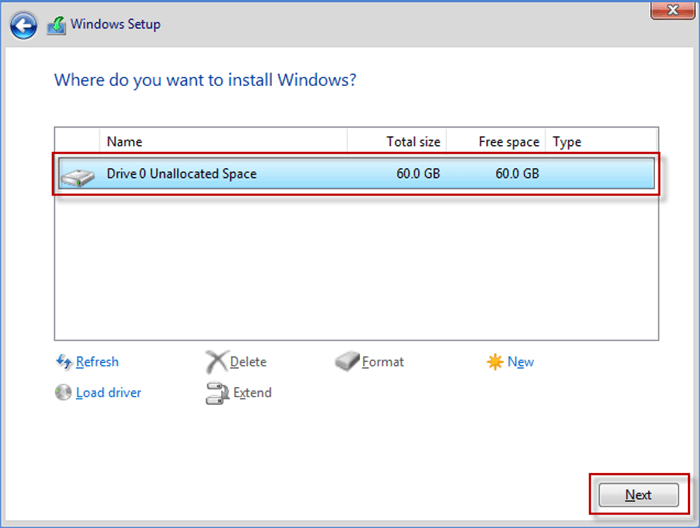This screenshot has height=528, width=700.
Task: Click the Refresh icon
Action: [x=63, y=362]
